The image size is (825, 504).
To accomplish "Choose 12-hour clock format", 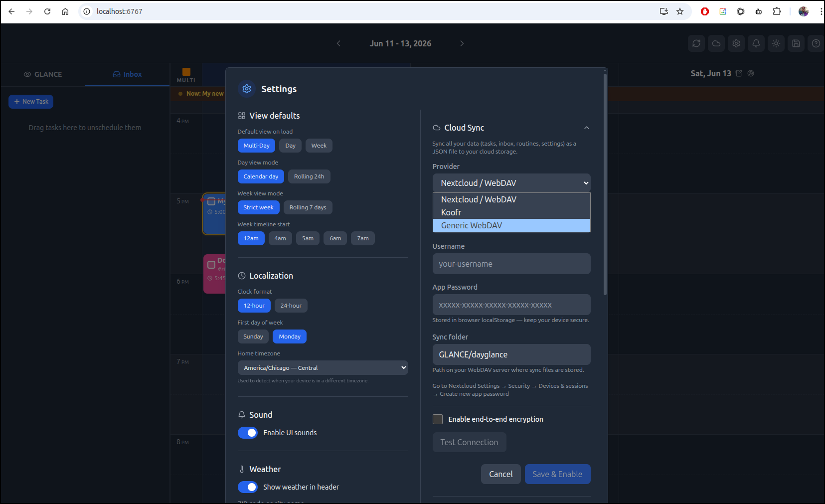I will point(254,306).
